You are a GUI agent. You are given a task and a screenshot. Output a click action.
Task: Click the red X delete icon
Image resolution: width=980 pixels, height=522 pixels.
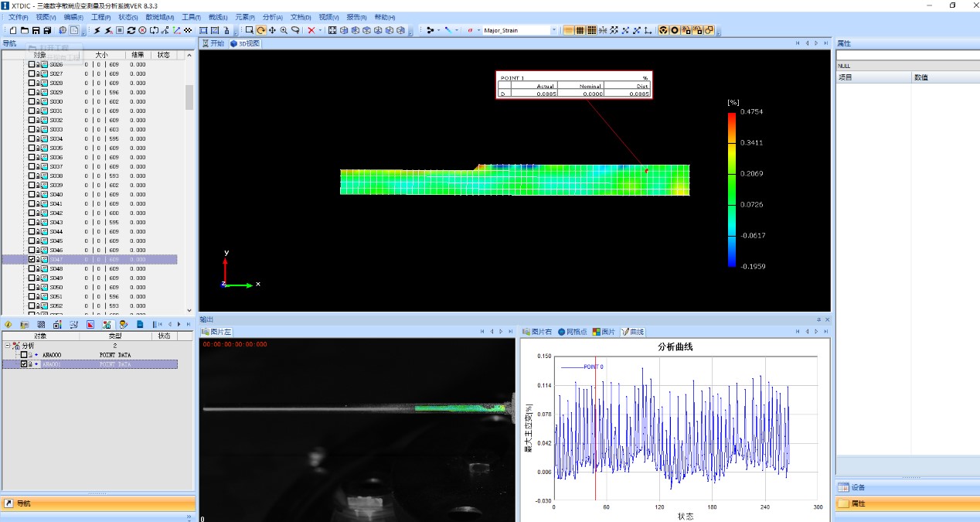[311, 30]
